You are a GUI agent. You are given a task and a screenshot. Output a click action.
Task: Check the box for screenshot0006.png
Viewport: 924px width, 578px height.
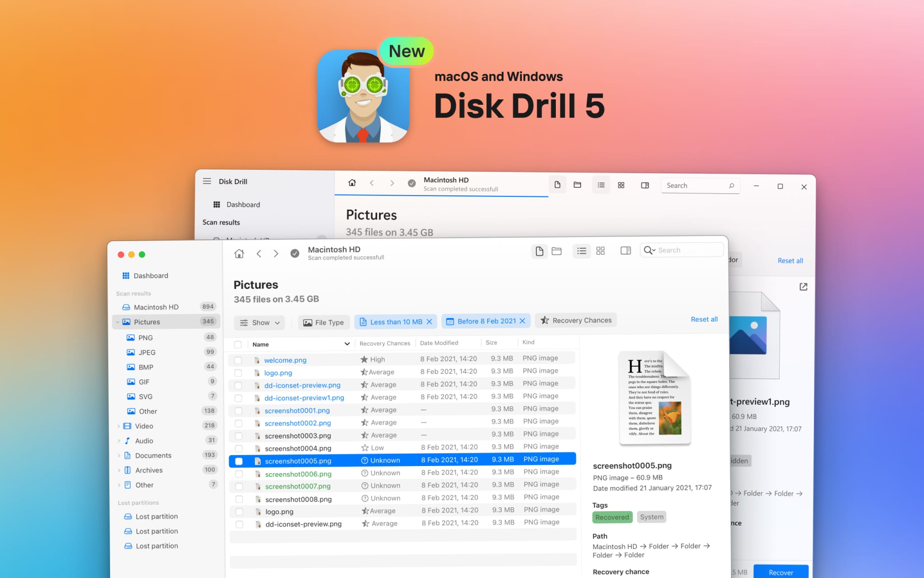(239, 474)
